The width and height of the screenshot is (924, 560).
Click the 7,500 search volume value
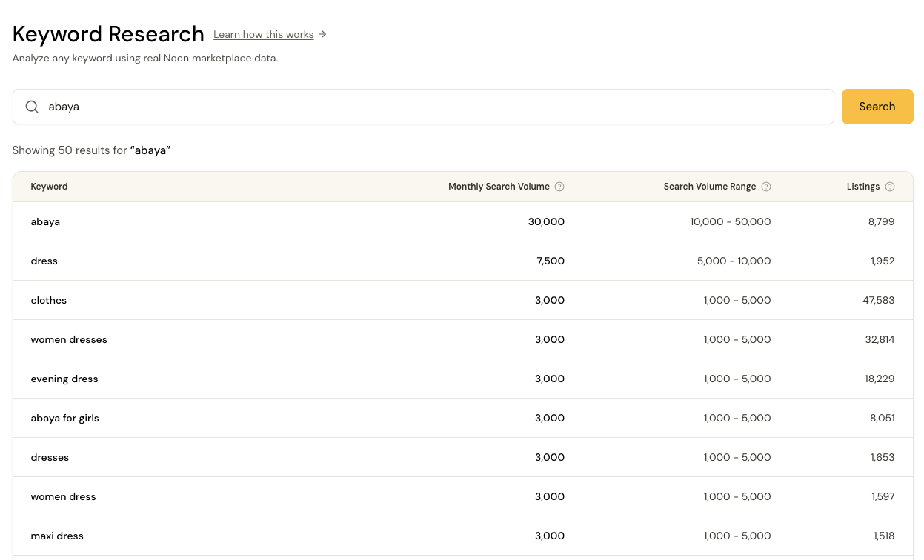[551, 261]
